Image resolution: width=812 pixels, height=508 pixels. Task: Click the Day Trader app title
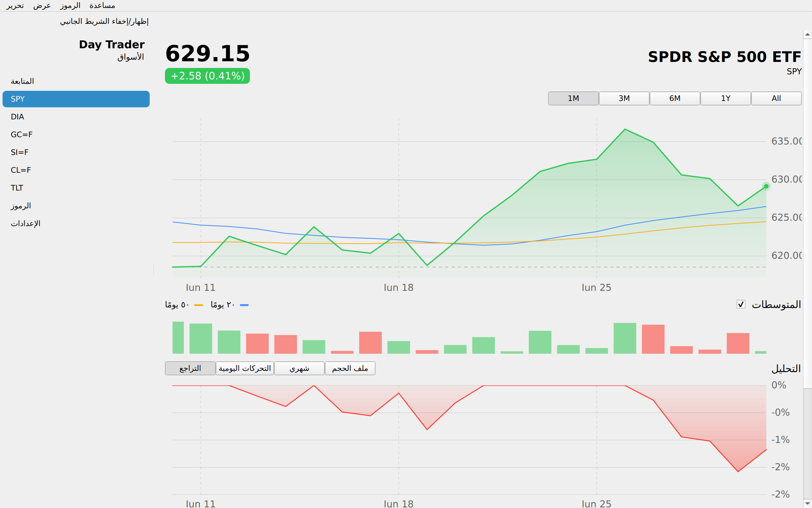pyautogui.click(x=112, y=45)
